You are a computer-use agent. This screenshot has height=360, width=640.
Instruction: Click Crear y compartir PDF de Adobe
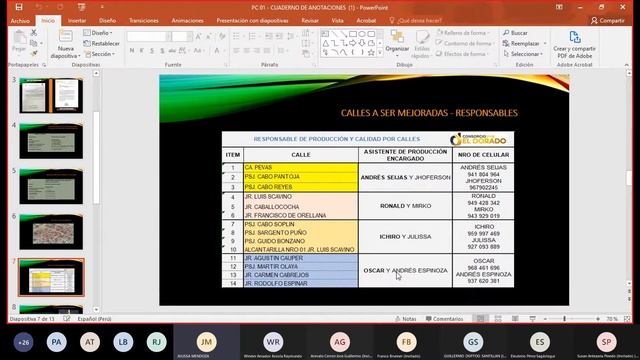click(x=574, y=44)
